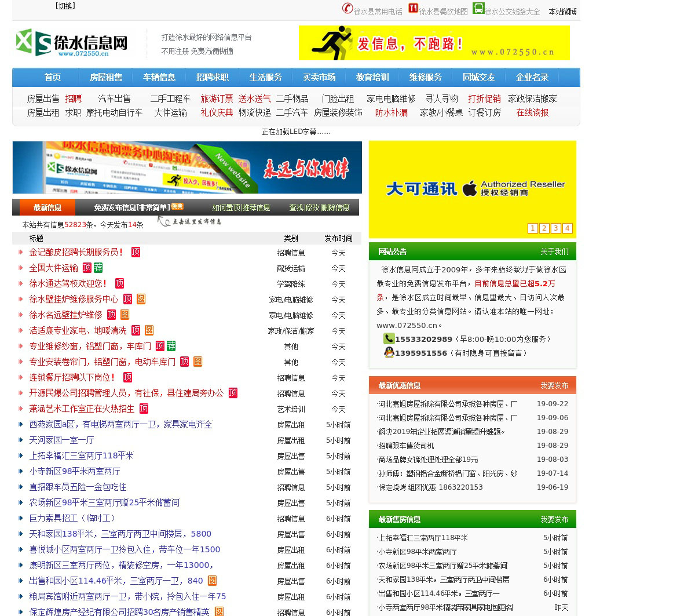This screenshot has height=616, width=695.
Task: Open the 教育培训 navigation tab
Action: pyautogui.click(x=372, y=77)
